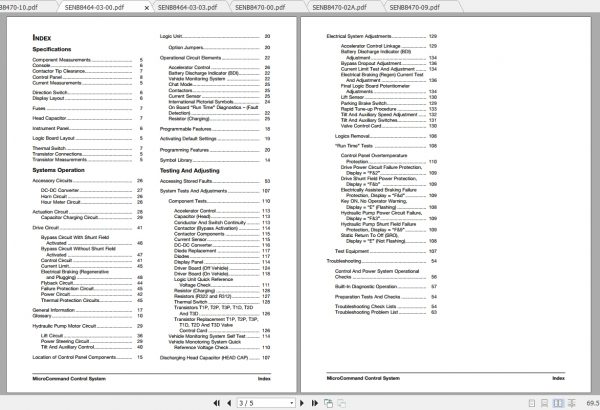Switch to continuous facing view
The width and height of the screenshot is (600, 410).
pos(572,403)
